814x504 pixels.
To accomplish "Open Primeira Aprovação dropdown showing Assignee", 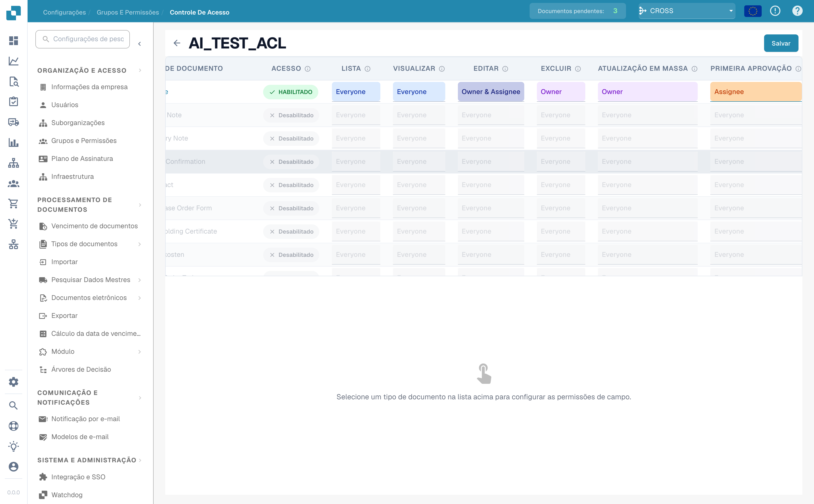I will (756, 92).
